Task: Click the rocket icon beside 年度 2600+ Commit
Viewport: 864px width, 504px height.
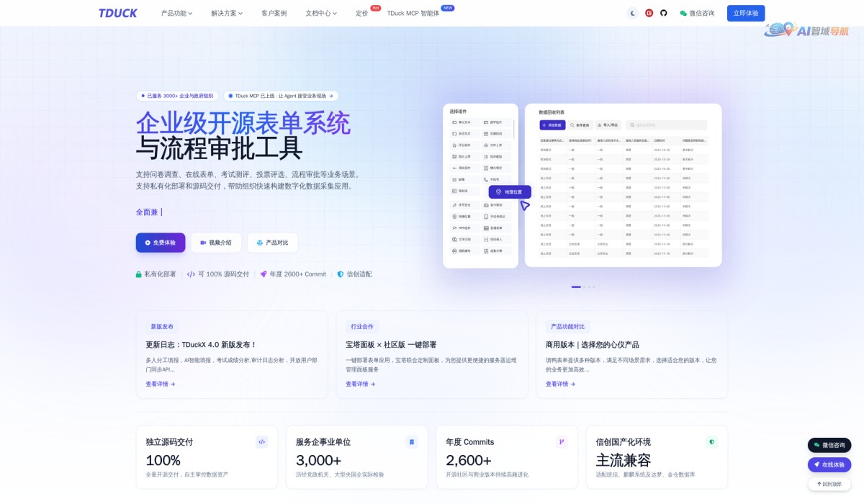Action: [264, 274]
